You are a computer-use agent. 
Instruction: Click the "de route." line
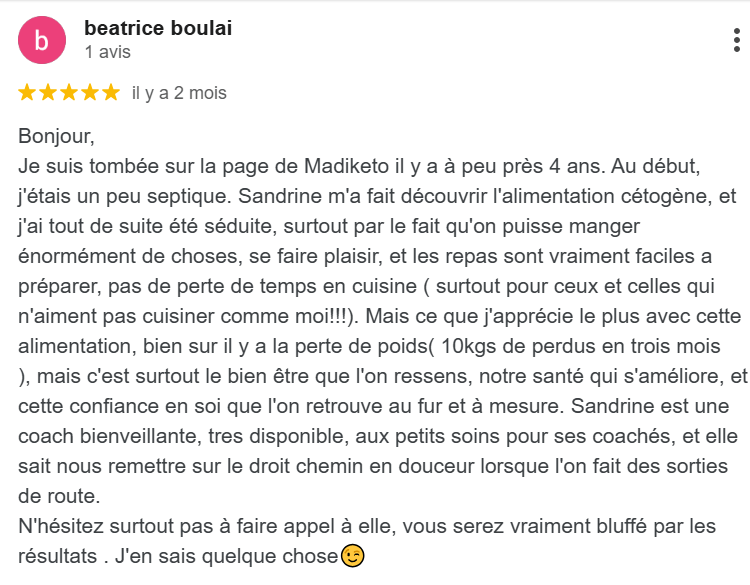click(59, 496)
